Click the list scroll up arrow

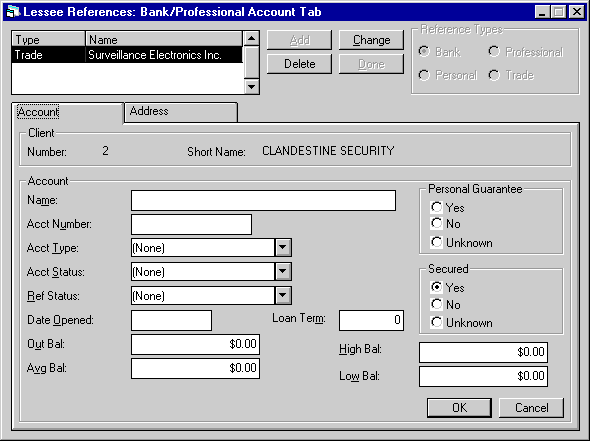point(251,39)
